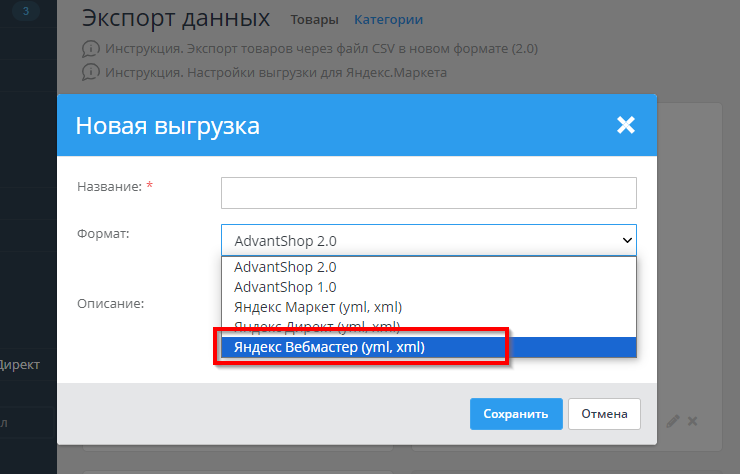
Task: Click info icon beside Яндекс.Маркет instruction
Action: (91, 72)
